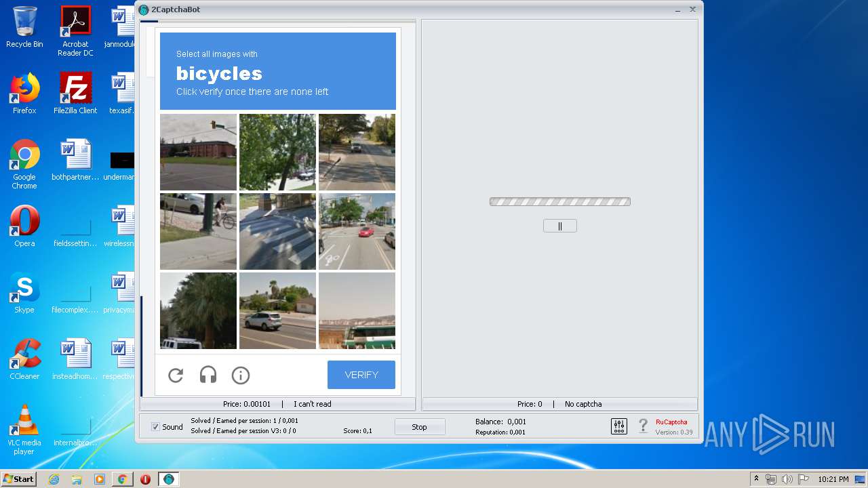Toggle the Sound checkbox
Screen dimensions: 868x488
155,427
